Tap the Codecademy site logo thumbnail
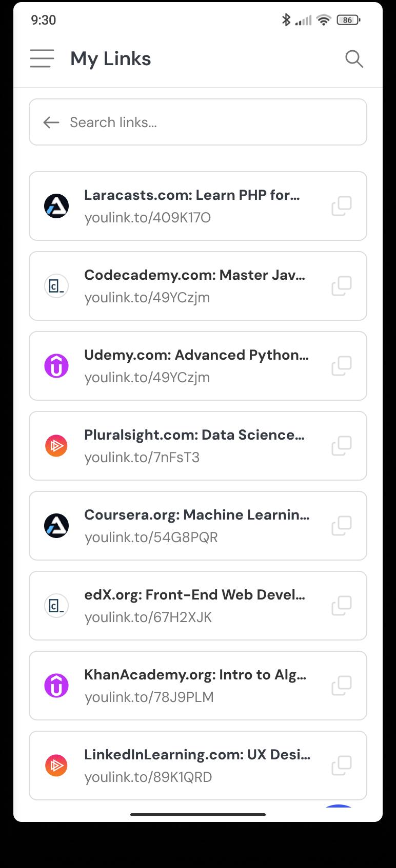Viewport: 396px width, 868px height. [56, 286]
